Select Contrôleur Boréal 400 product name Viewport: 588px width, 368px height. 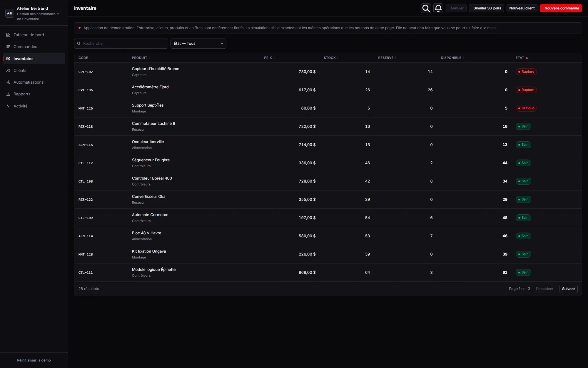pos(152,178)
